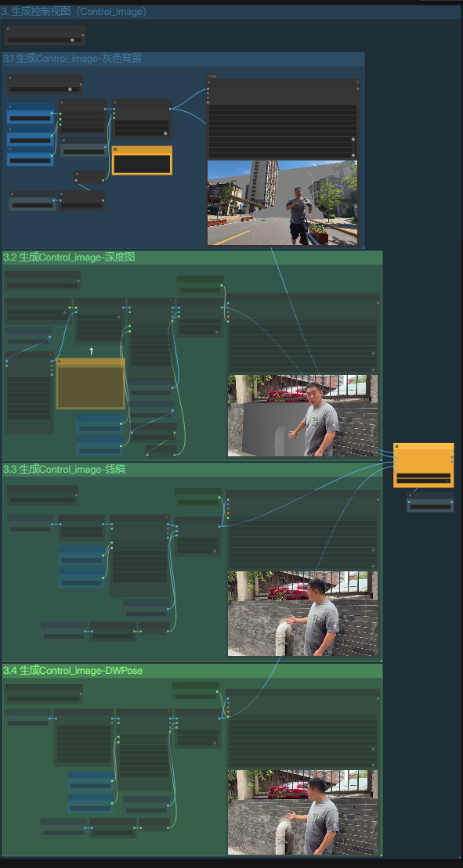Open the gray-background street preview image in group 3.1
Image resolution: width=463 pixels, height=868 pixels.
click(283, 203)
